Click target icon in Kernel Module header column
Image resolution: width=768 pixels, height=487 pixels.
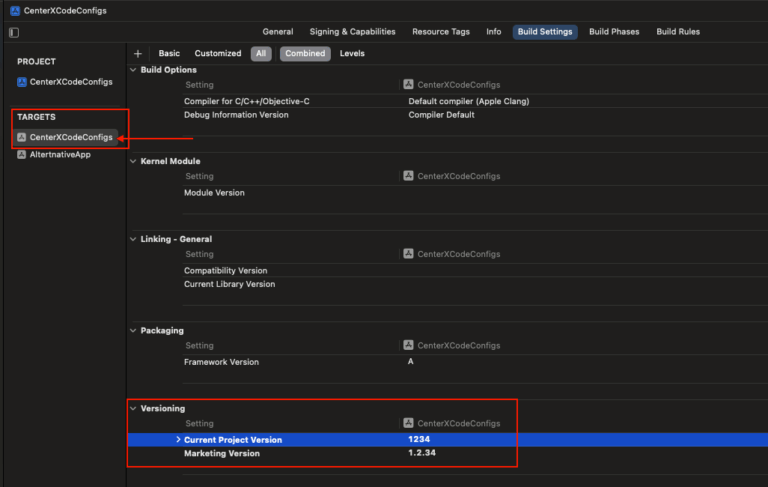408,175
